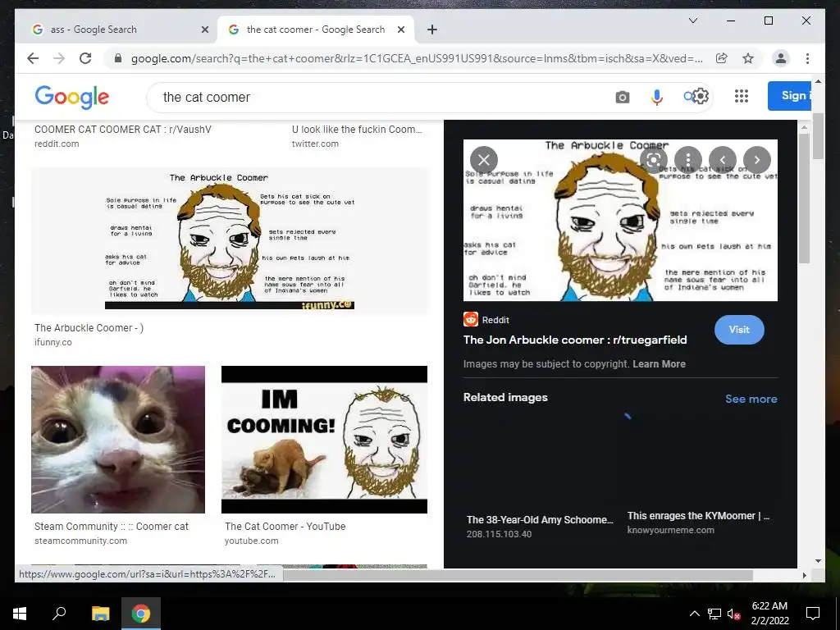Screen dimensions: 840x630
Task: Bookmark this page with the star
Action: coord(748,58)
